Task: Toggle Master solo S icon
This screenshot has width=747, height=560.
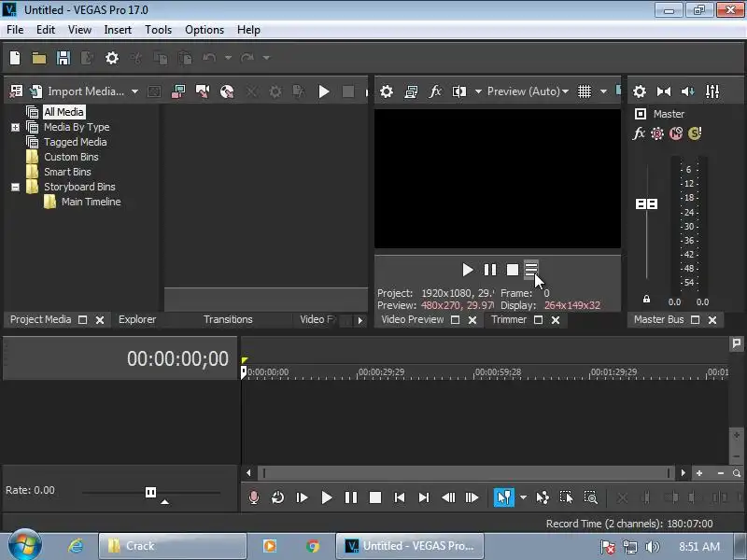Action: tap(695, 133)
